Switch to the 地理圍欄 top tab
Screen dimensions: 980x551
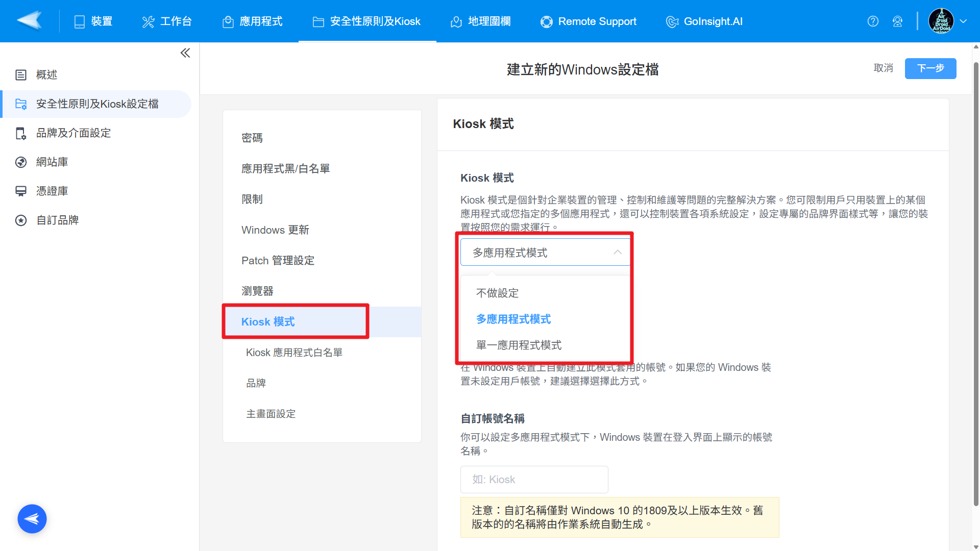[x=480, y=21]
